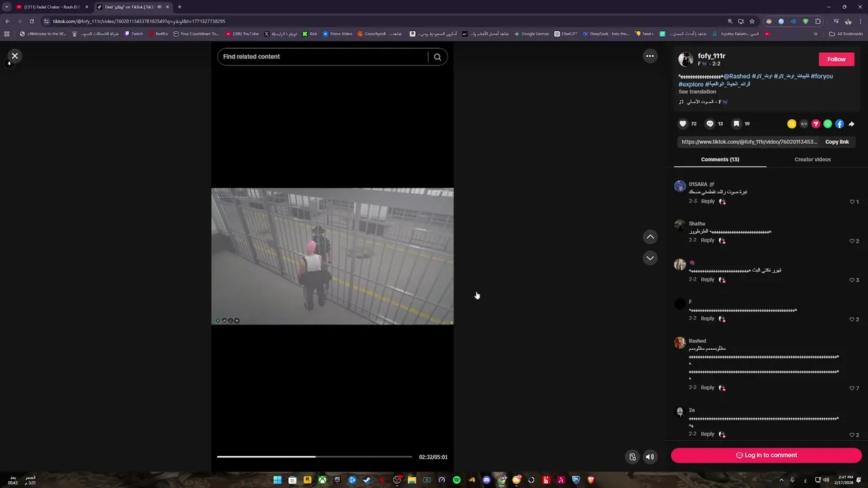Reply to 01SARA's comment

pyautogui.click(x=707, y=201)
